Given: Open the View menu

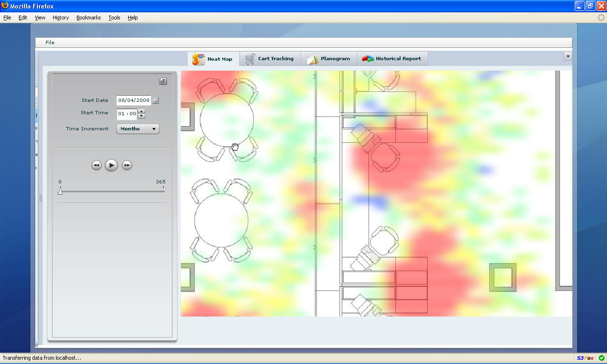Looking at the screenshot, I should (x=40, y=18).
